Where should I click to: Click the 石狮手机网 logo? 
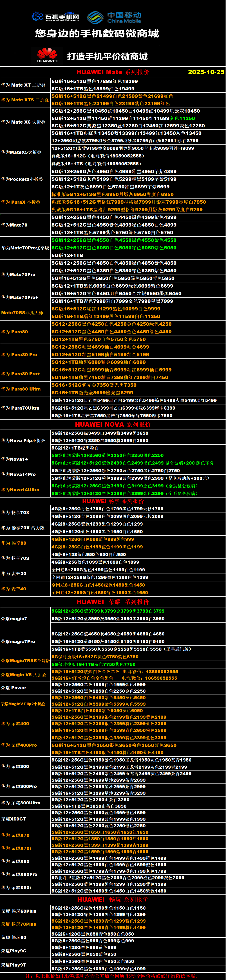point(56,16)
